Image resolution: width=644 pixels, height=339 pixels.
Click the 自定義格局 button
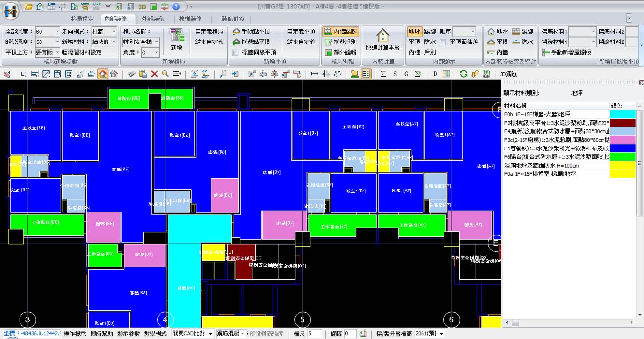pos(209,31)
